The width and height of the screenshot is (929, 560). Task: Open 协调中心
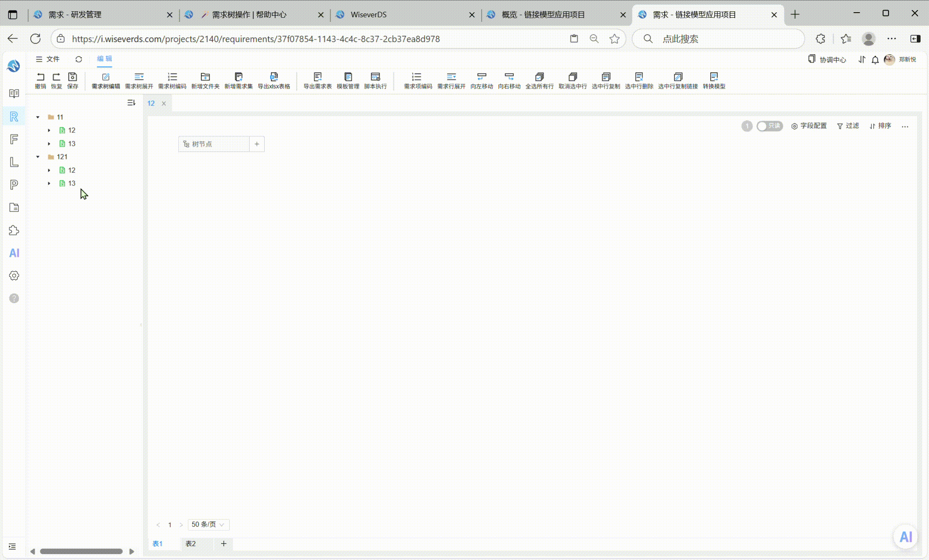(x=827, y=59)
